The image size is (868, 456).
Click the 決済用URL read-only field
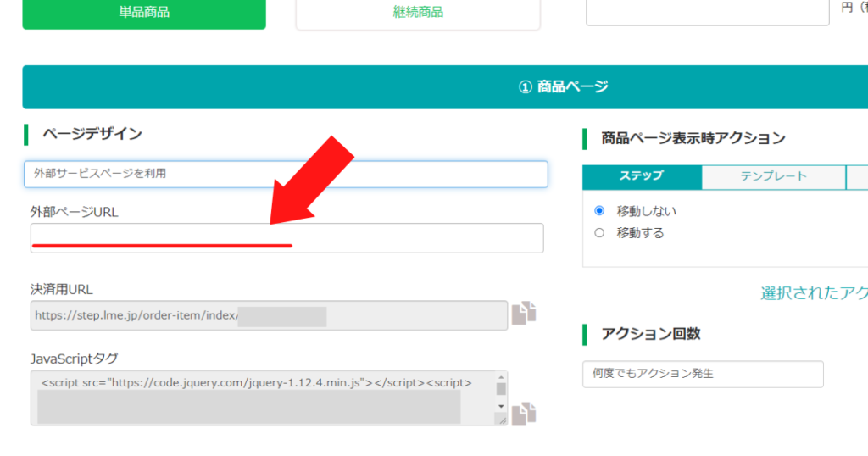pos(269,315)
